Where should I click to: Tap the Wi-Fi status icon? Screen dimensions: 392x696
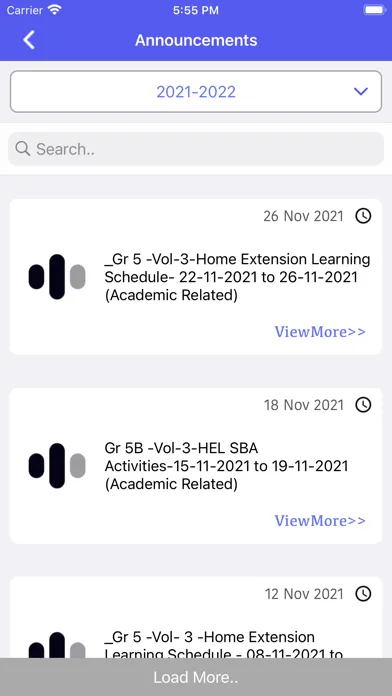[x=55, y=10]
